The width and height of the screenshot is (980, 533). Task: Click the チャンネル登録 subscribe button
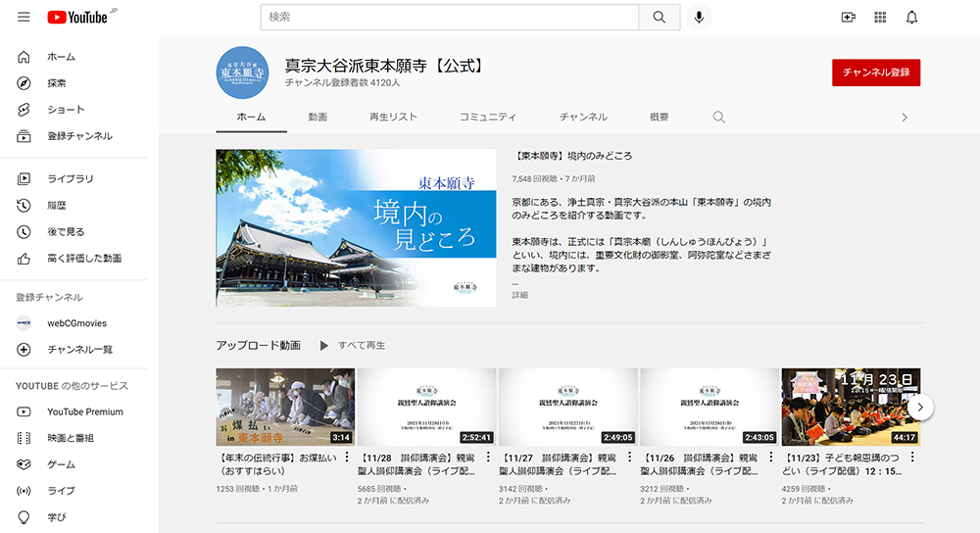click(x=875, y=73)
